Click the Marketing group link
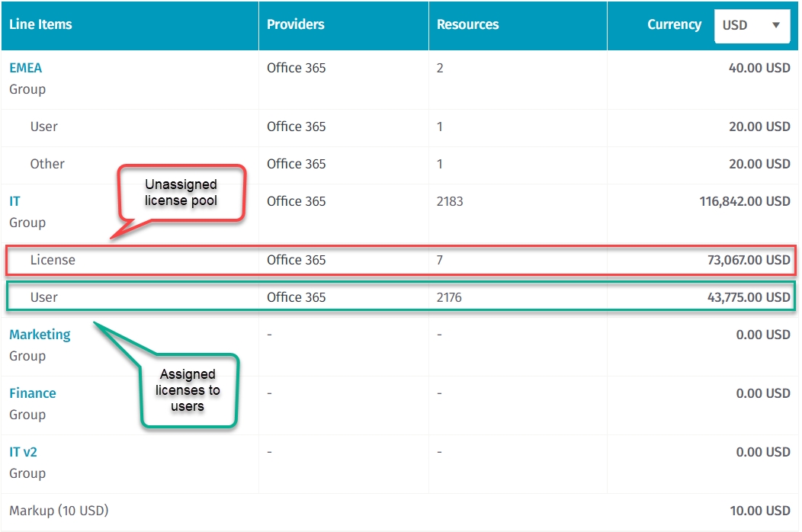This screenshot has width=802, height=532. [40, 335]
